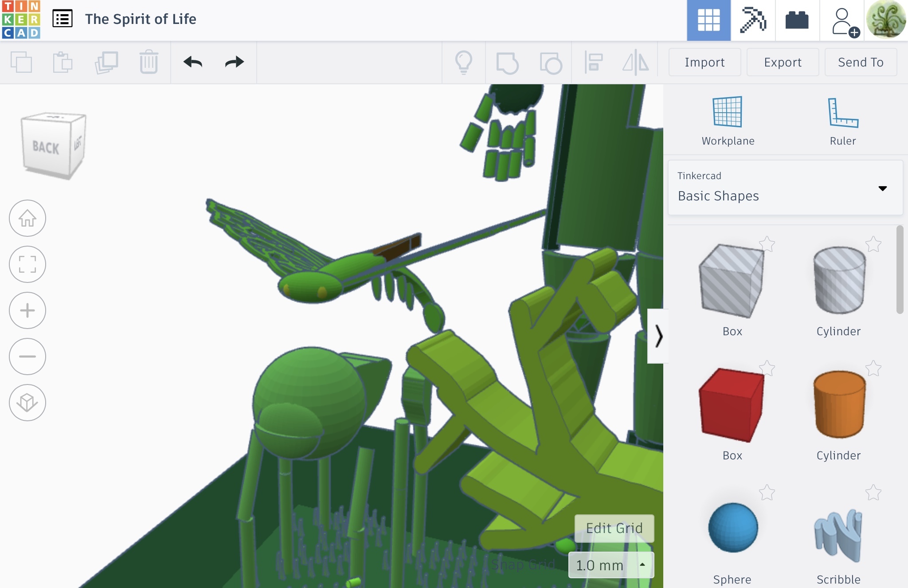
Task: Click the Zoom out minus button
Action: tap(27, 357)
